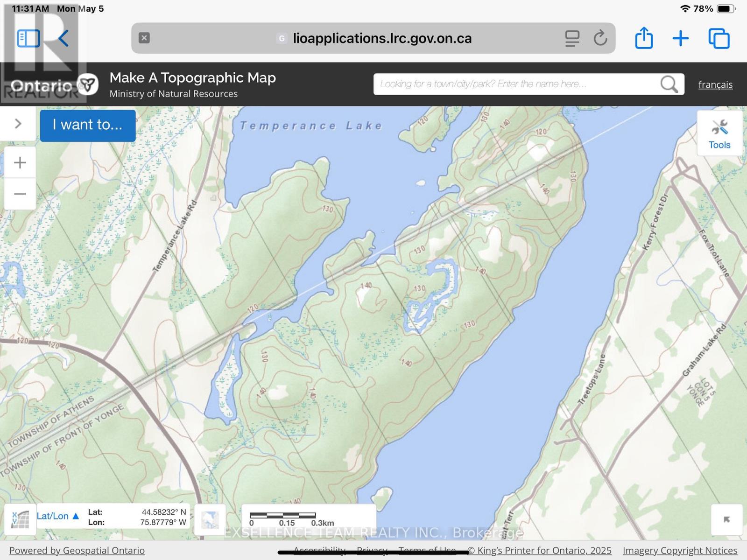747x560 pixels.
Task: Tap the 11:31 AM clock in status bar
Action: click(x=30, y=9)
